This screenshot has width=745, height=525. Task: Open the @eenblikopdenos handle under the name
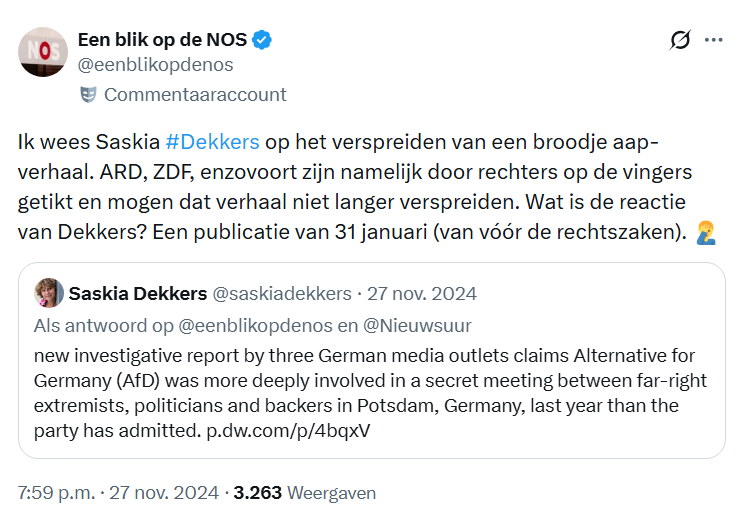point(155,65)
